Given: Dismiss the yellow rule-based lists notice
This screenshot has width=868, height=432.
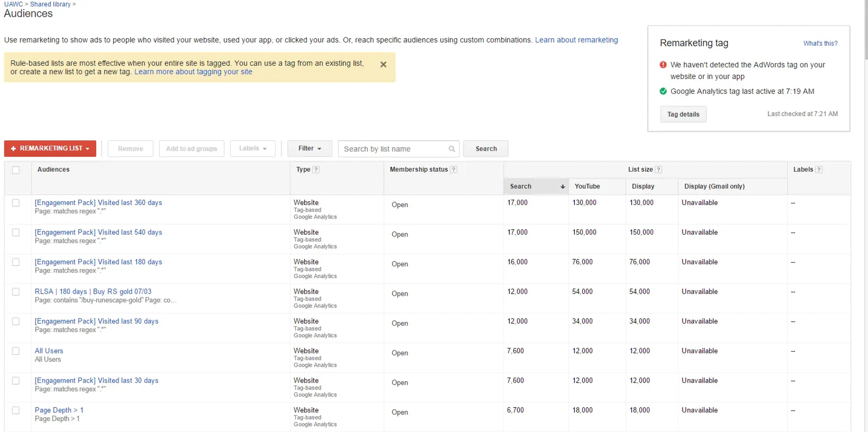Looking at the screenshot, I should [383, 64].
